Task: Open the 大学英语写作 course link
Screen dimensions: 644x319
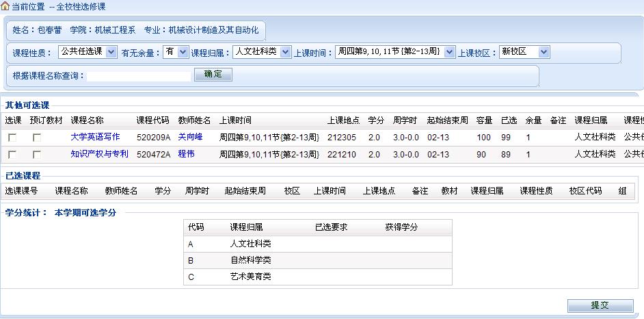Action: click(94, 137)
